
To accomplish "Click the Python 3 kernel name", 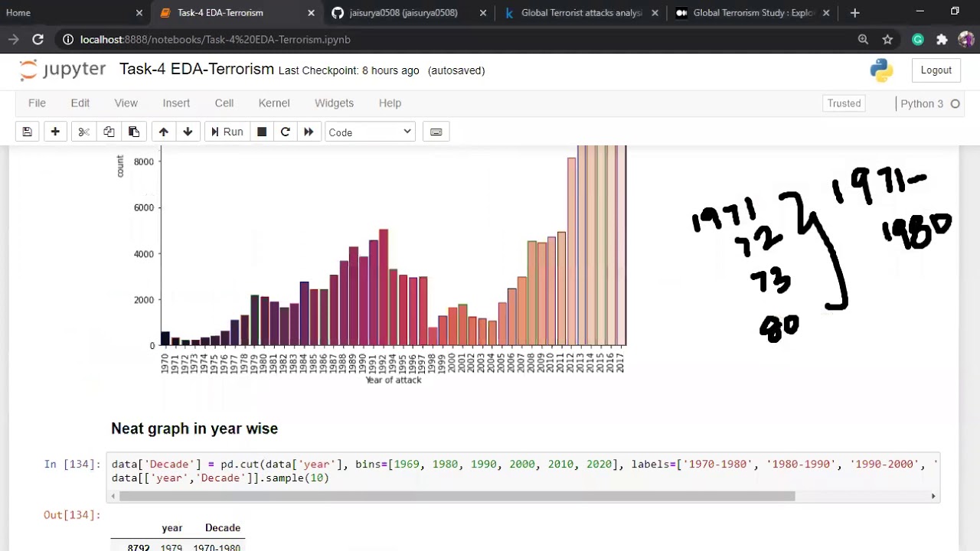I will [x=922, y=103].
